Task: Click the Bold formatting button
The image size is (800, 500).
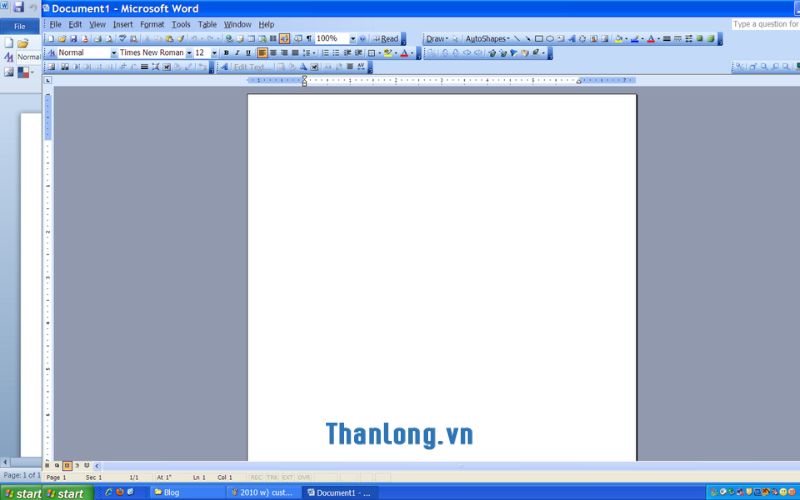Action: click(226, 53)
